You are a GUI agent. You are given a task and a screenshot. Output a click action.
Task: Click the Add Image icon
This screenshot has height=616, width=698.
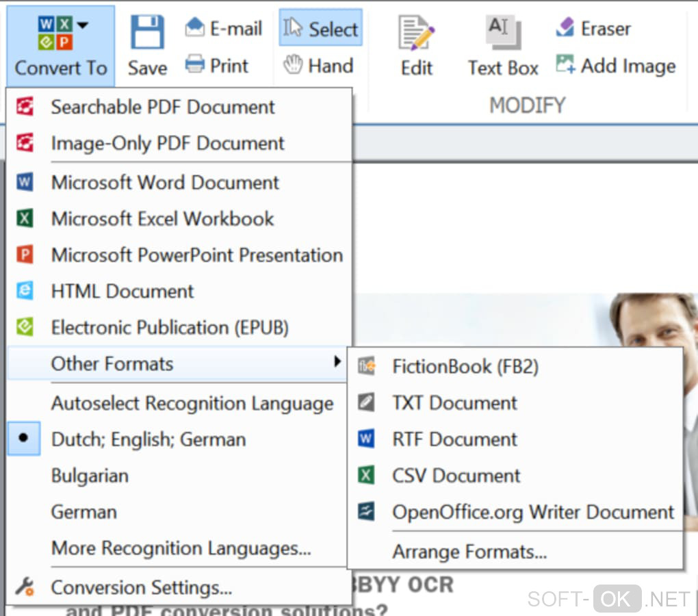565,66
